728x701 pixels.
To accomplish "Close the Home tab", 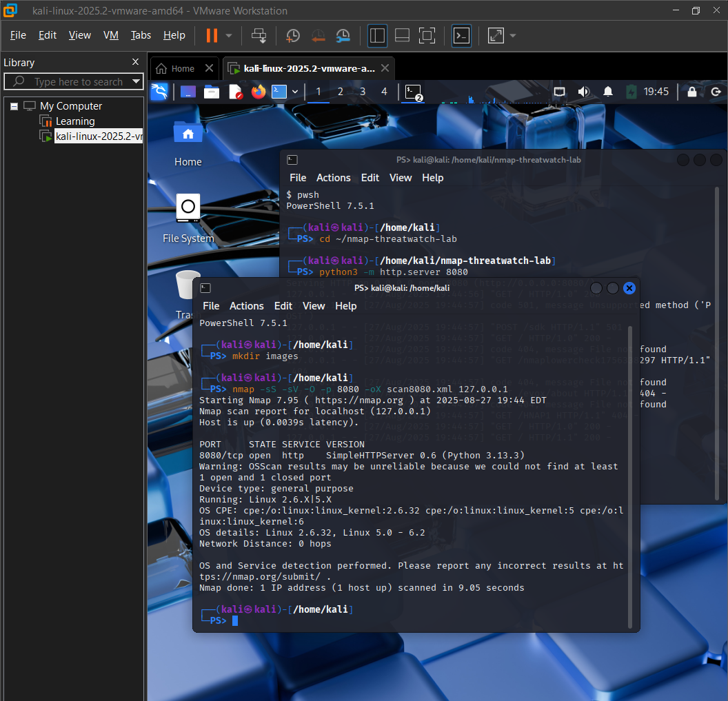I will coord(210,68).
